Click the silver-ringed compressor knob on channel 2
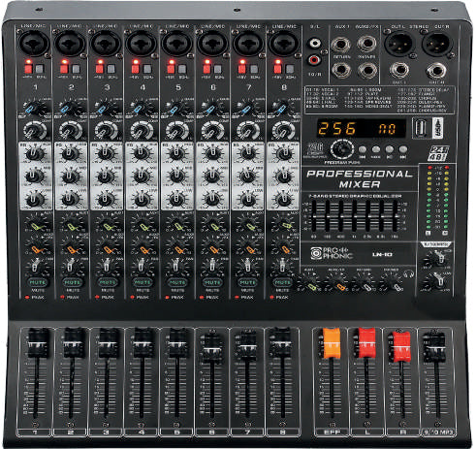Viewport: 476px width, 449px height. (x=71, y=131)
